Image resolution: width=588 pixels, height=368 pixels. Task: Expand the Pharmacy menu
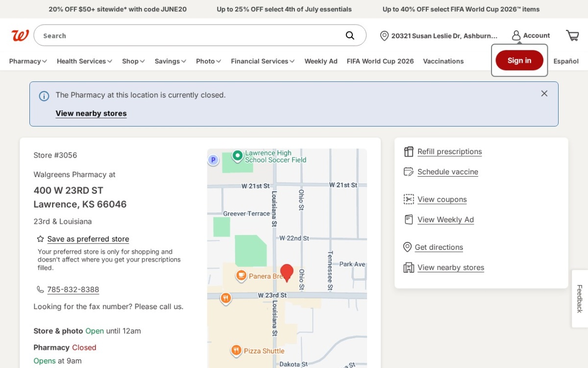(x=28, y=61)
